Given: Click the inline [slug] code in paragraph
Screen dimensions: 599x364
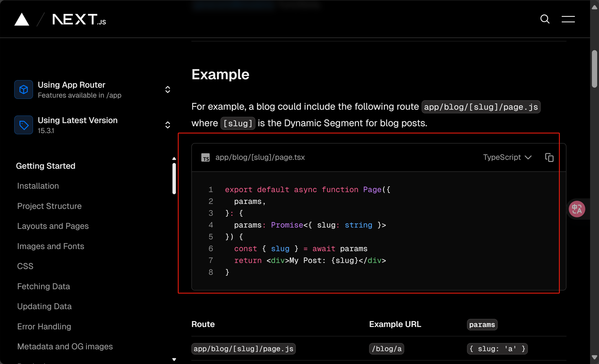Looking at the screenshot, I should pyautogui.click(x=238, y=123).
